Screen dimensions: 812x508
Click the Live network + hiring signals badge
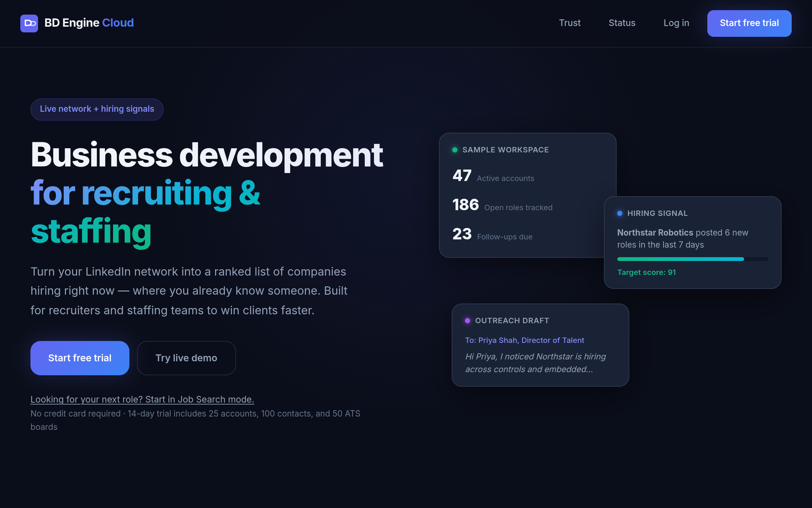pyautogui.click(x=97, y=109)
